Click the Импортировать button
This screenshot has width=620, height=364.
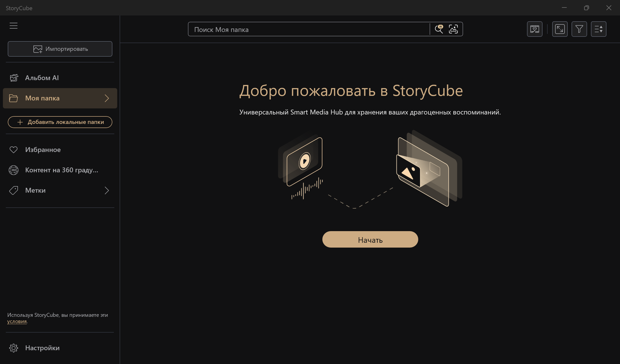coord(60,49)
